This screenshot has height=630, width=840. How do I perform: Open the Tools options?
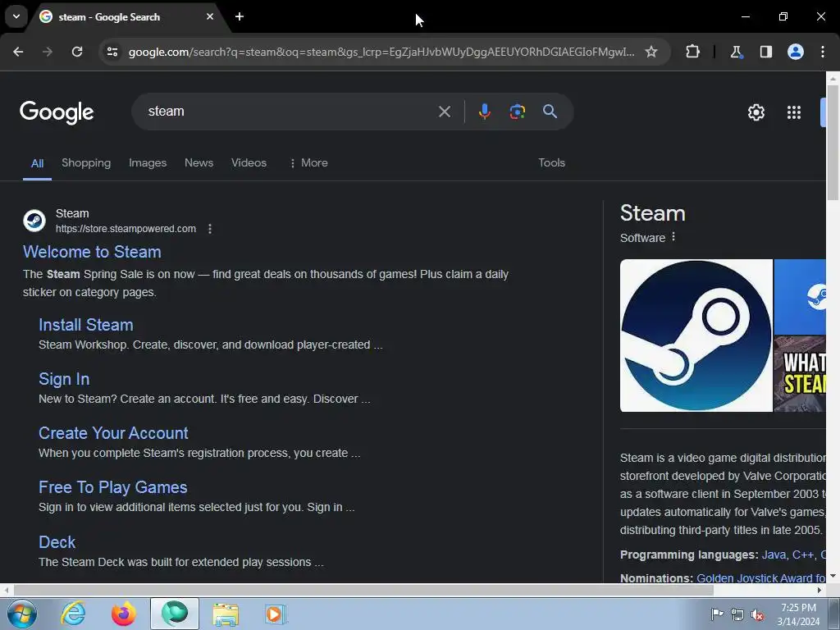(551, 163)
